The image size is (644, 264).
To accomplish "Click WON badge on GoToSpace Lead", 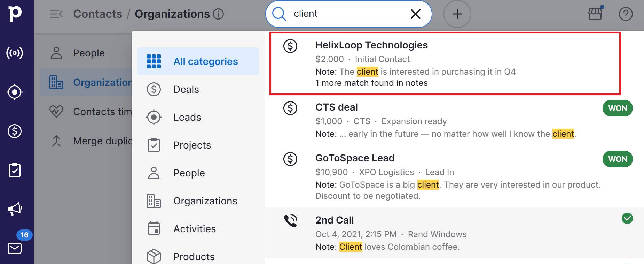I will point(618,159).
